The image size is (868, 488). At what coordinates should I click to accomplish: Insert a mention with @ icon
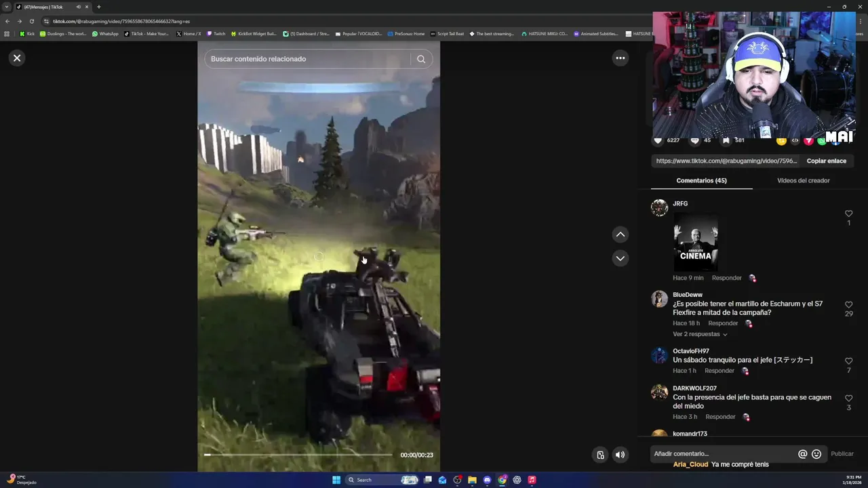click(802, 454)
